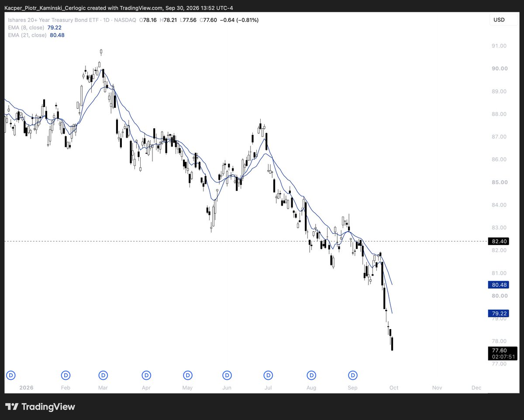Click the Oct time axis label
524x420 pixels.
point(393,388)
